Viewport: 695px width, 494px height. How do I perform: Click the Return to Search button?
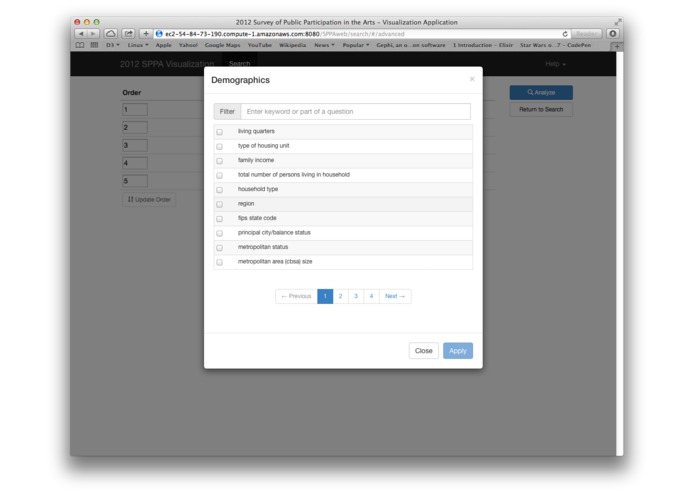coord(541,109)
